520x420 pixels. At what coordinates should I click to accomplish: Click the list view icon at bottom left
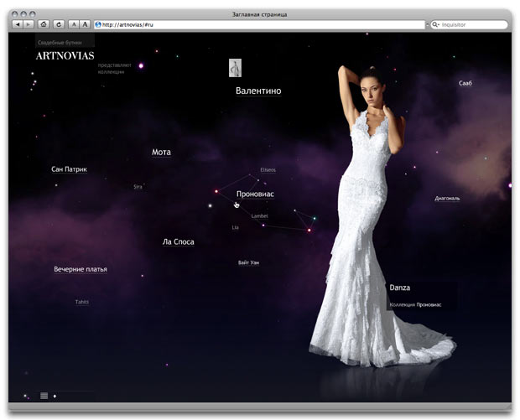pos(44,395)
